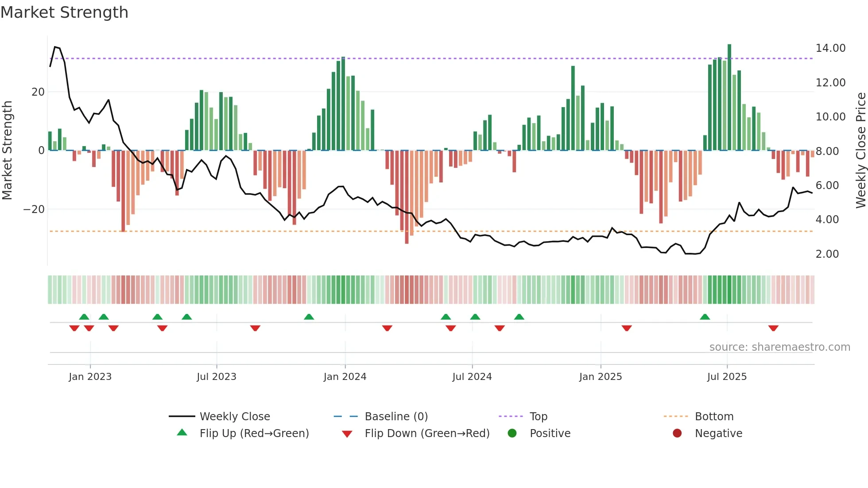
Task: Click the Bottom legend entry
Action: (714, 416)
